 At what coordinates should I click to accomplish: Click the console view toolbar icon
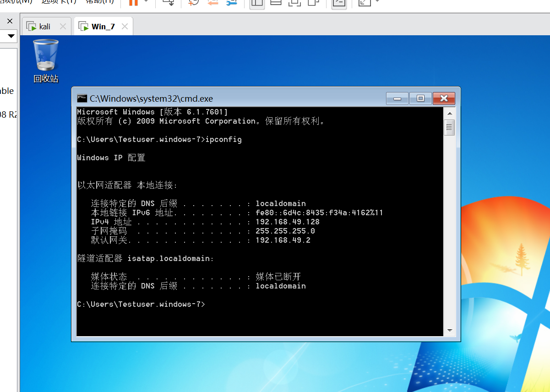coord(339,2)
